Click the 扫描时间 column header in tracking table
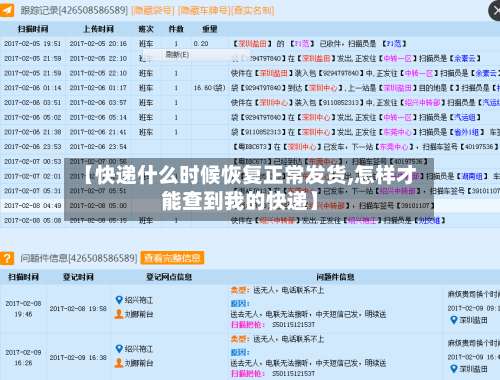 coord(33,29)
